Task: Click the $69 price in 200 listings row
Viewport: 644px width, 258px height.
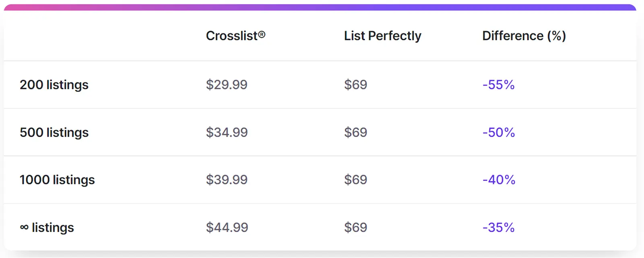Action: [x=355, y=85]
